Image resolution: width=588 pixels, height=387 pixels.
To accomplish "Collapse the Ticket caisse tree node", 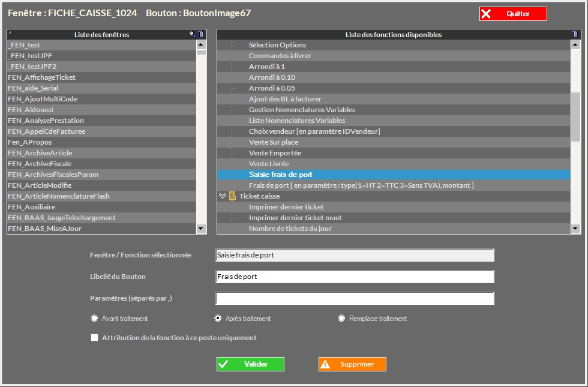I will (x=223, y=196).
